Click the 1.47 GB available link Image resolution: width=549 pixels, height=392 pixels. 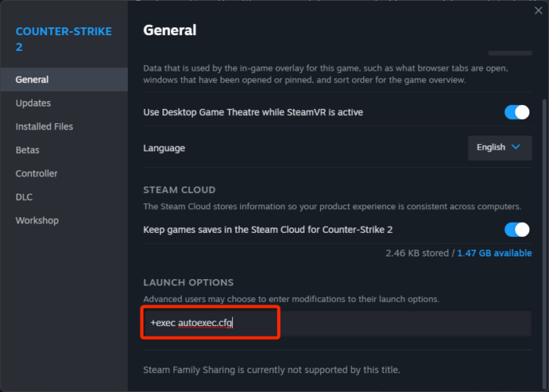point(494,253)
